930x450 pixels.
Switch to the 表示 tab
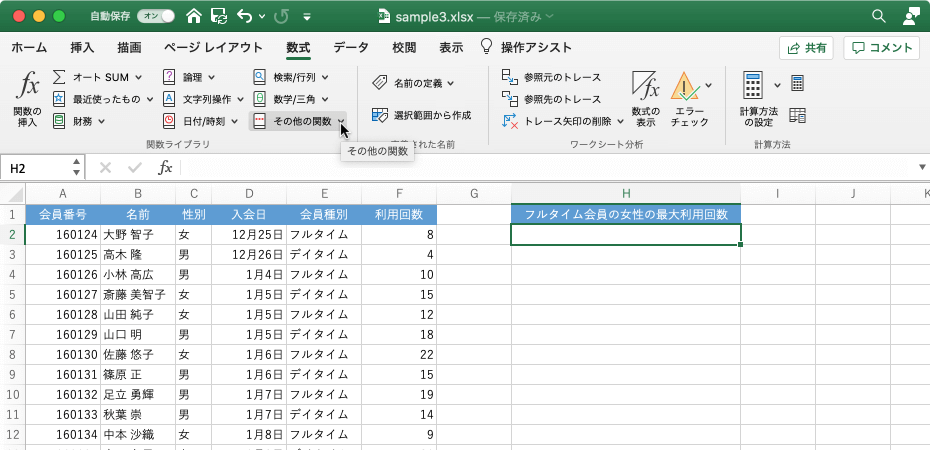click(x=451, y=47)
